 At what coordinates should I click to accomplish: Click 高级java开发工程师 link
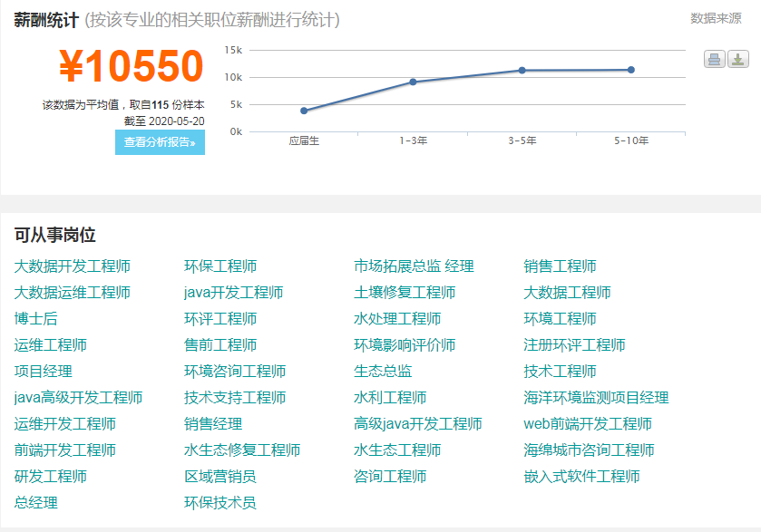click(418, 424)
